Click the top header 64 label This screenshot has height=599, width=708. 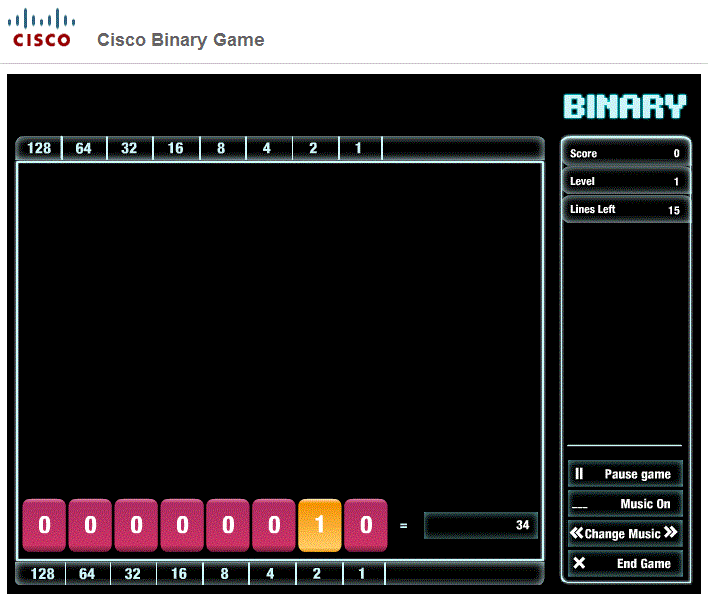pyautogui.click(x=84, y=148)
